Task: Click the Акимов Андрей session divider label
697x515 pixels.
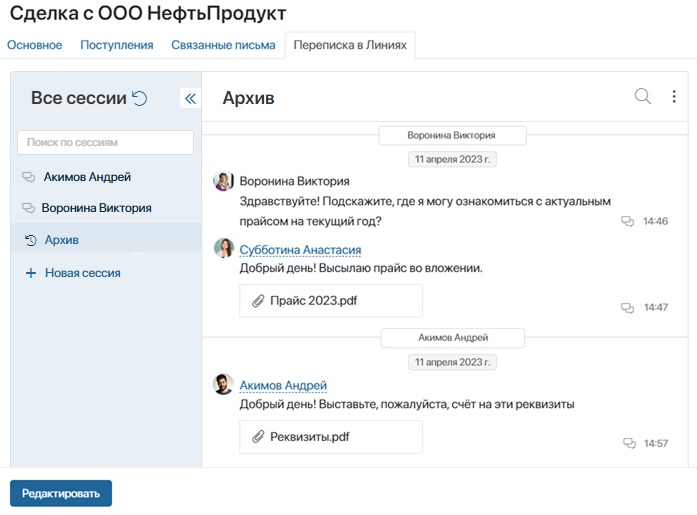Action: pos(453,338)
